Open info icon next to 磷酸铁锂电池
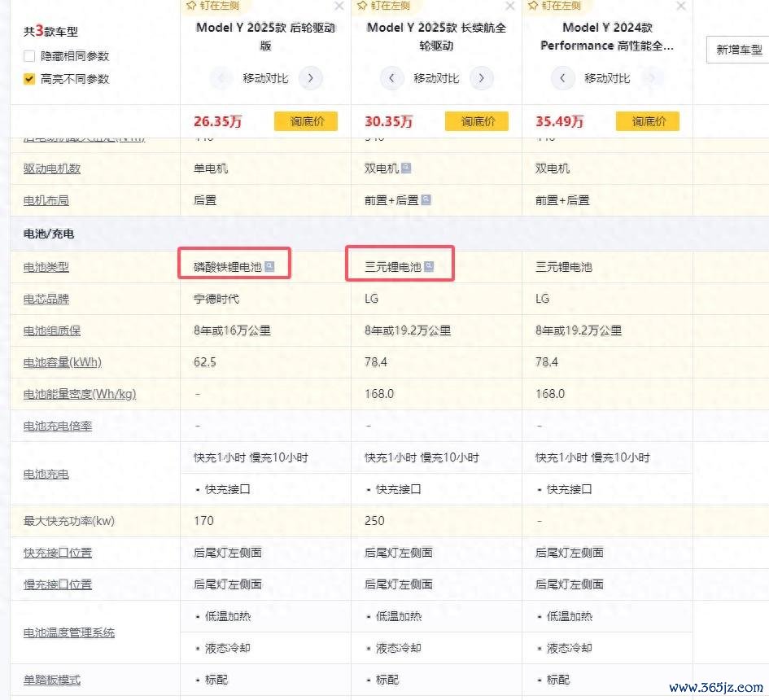This screenshot has height=700, width=769. pyautogui.click(x=269, y=266)
